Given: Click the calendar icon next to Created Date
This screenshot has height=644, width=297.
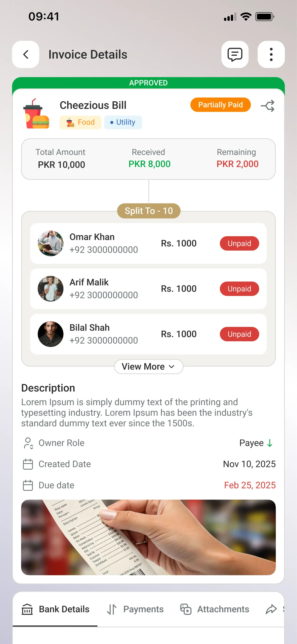Looking at the screenshot, I should point(28,464).
